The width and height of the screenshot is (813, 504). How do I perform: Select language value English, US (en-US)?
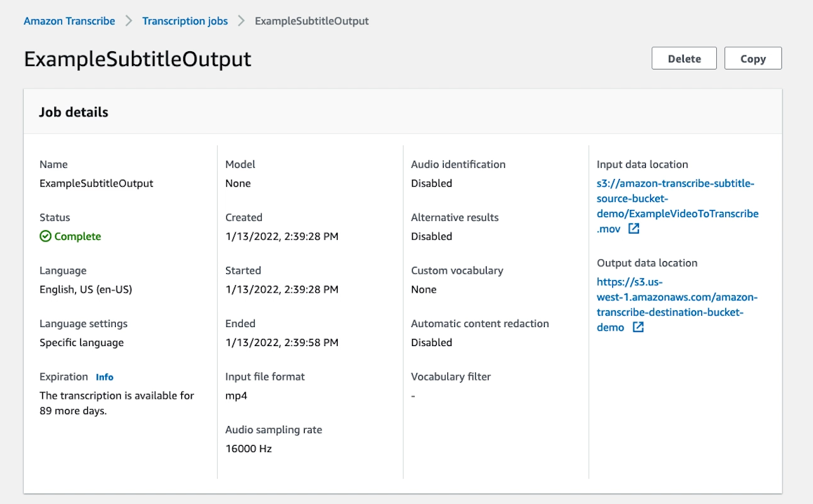point(86,289)
